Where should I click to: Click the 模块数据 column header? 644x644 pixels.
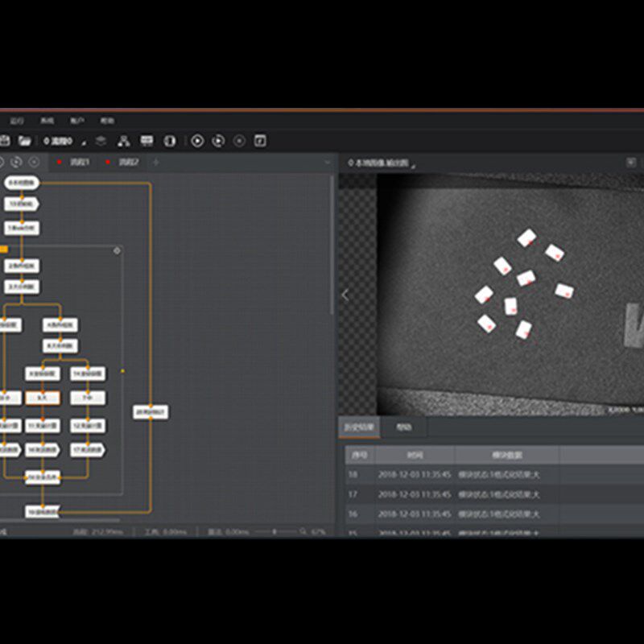click(507, 455)
